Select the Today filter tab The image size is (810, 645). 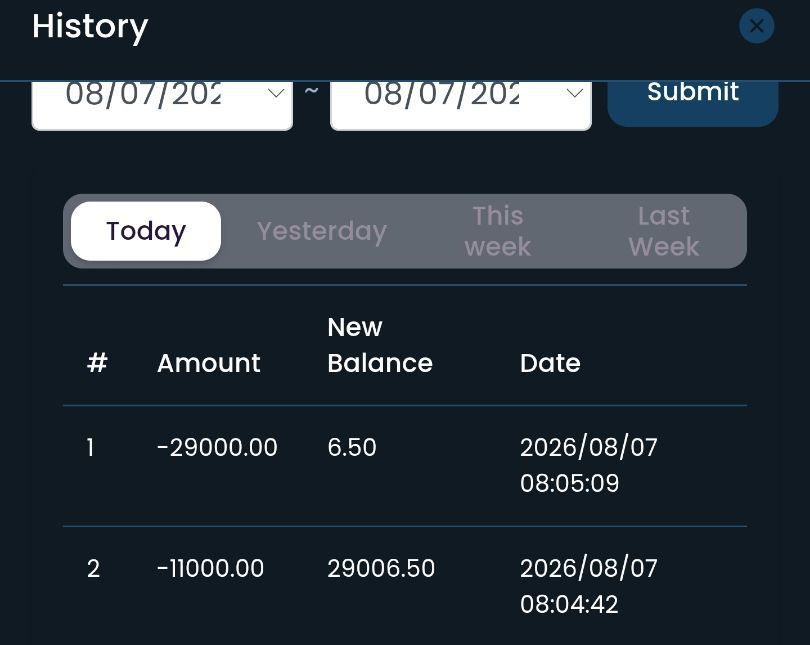(146, 231)
